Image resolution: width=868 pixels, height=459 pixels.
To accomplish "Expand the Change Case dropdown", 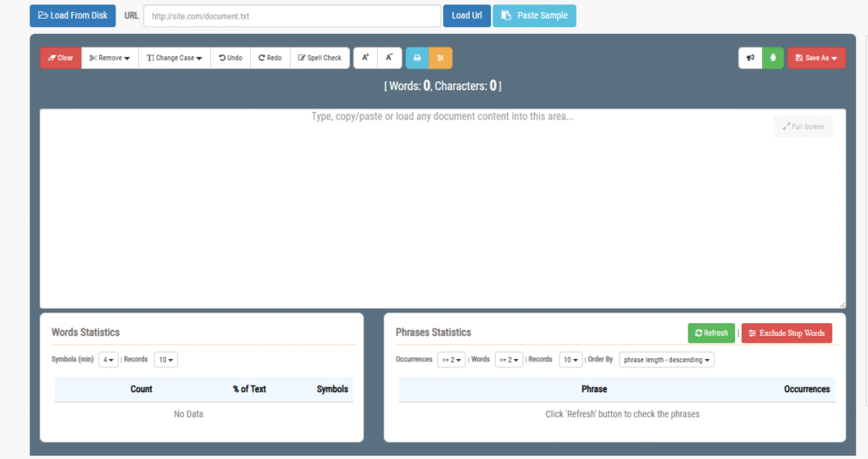I will (175, 58).
